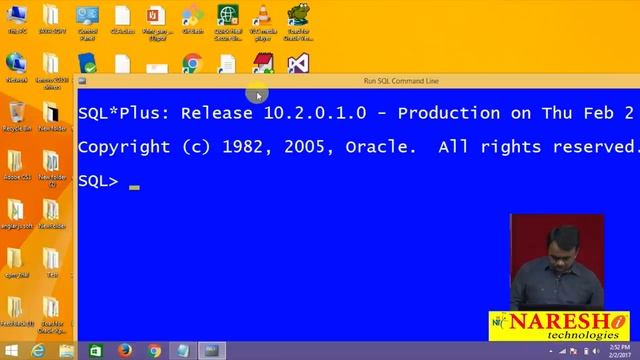Open the Network desktop icon
640x360 pixels.
pos(17,68)
